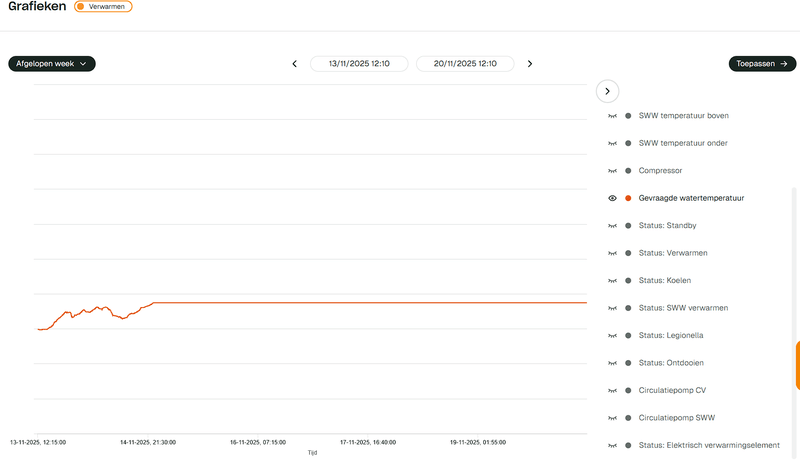
Task: Toggle eye icon for Status: Ontdooien
Action: pyautogui.click(x=613, y=363)
